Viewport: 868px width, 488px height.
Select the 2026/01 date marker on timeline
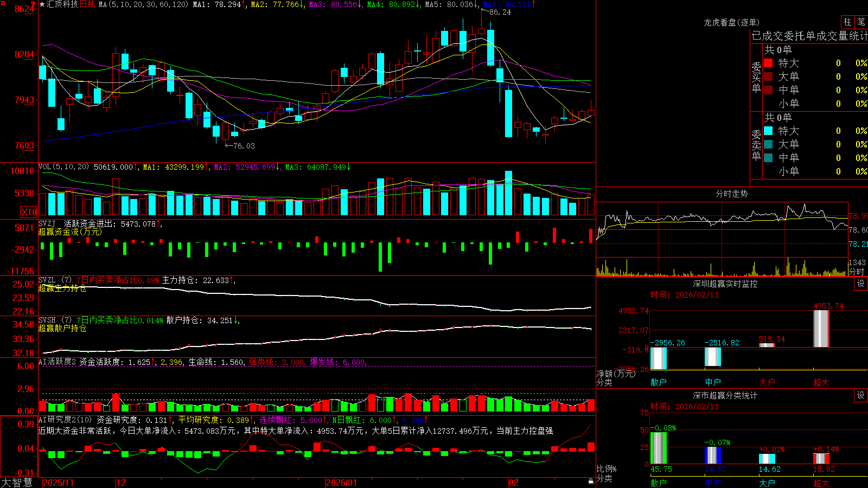click(x=341, y=483)
